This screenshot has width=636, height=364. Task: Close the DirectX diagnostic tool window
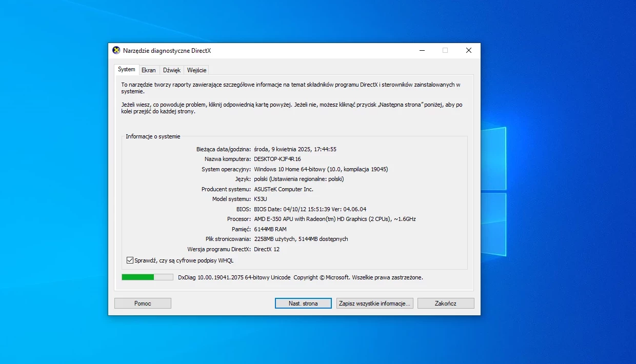tap(469, 50)
